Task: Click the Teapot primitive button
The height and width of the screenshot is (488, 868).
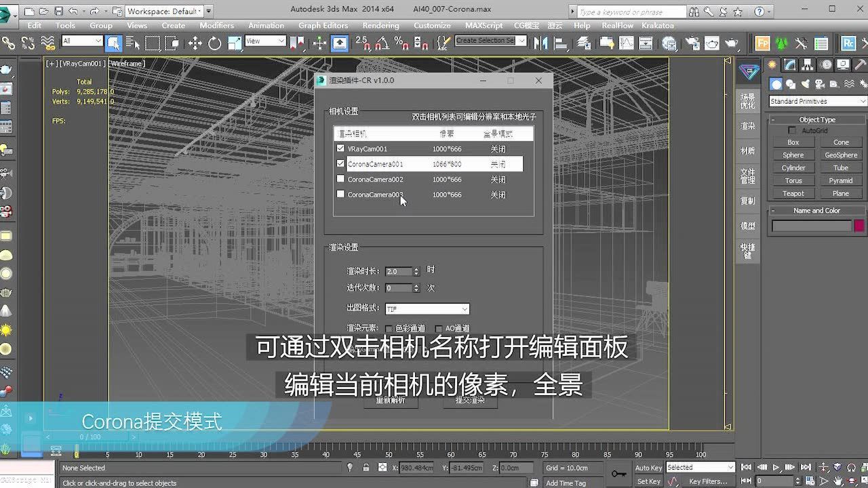Action: click(793, 193)
